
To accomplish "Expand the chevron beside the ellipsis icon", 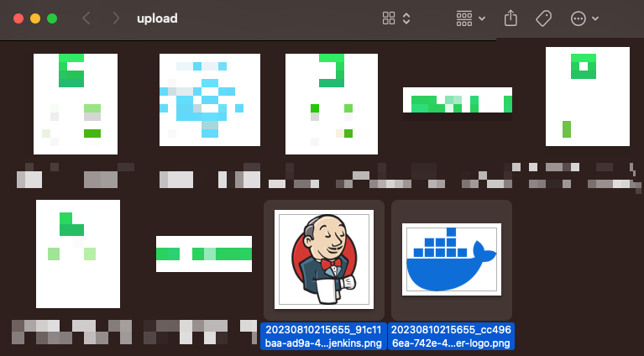I will tap(595, 18).
